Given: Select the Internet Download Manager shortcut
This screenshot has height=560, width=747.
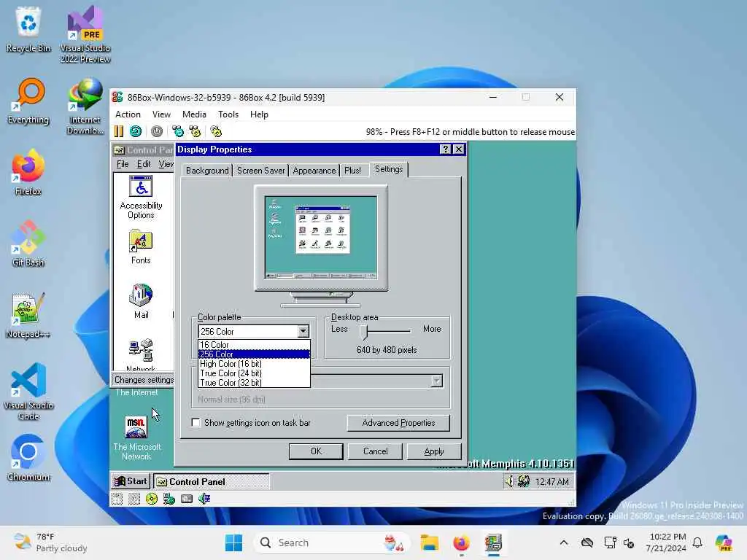Looking at the screenshot, I should coord(85,106).
